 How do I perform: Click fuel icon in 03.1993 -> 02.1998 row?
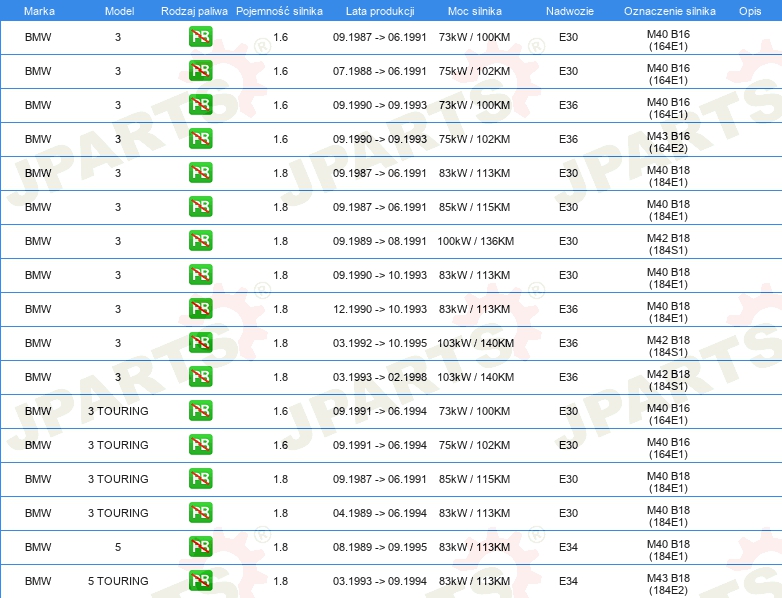pos(200,377)
